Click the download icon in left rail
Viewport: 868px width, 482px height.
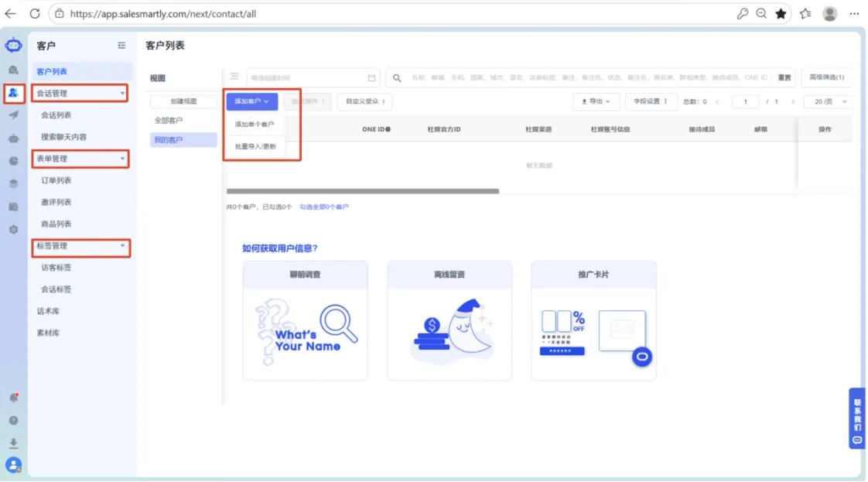[13, 443]
